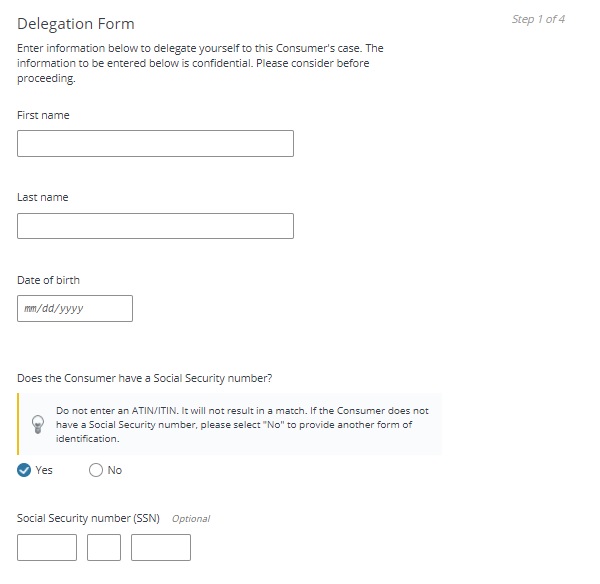Focus the Date of birth field

[x=75, y=308]
